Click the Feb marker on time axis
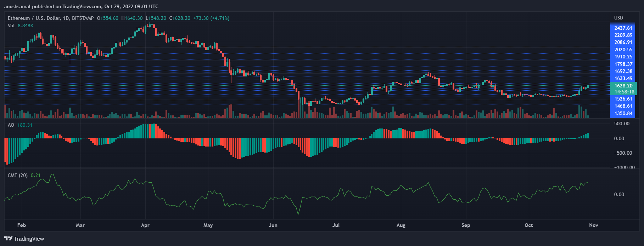The height and width of the screenshot is (246, 644). point(22,225)
